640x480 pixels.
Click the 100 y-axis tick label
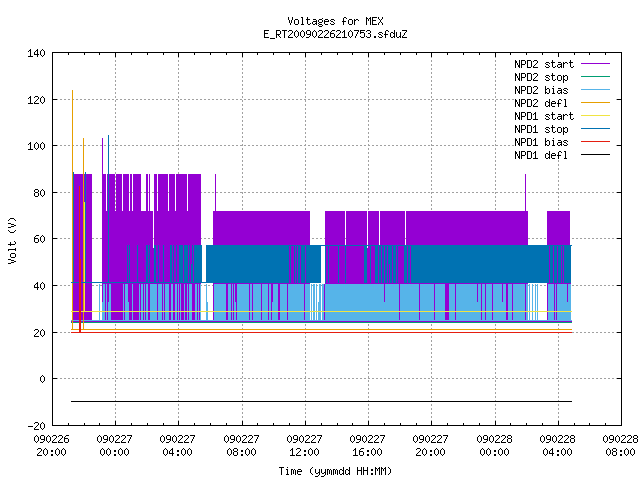36,147
